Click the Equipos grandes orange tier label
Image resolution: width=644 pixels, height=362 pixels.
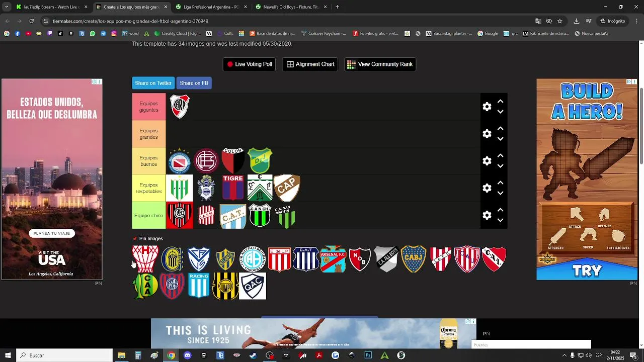coord(149,134)
